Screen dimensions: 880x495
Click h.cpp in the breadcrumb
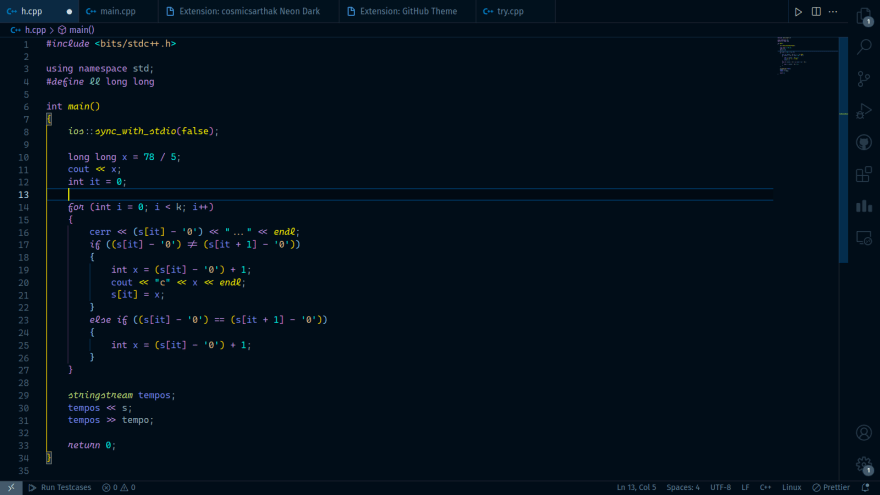coord(35,30)
